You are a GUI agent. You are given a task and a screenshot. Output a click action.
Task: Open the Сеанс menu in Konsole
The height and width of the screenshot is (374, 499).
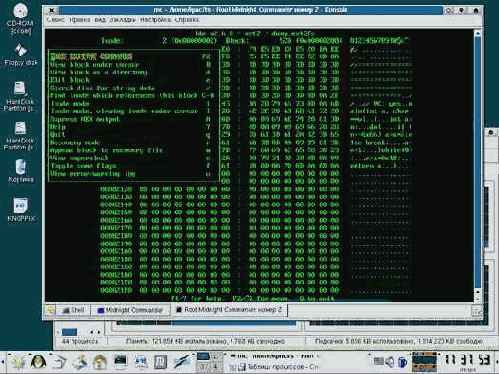(x=56, y=20)
